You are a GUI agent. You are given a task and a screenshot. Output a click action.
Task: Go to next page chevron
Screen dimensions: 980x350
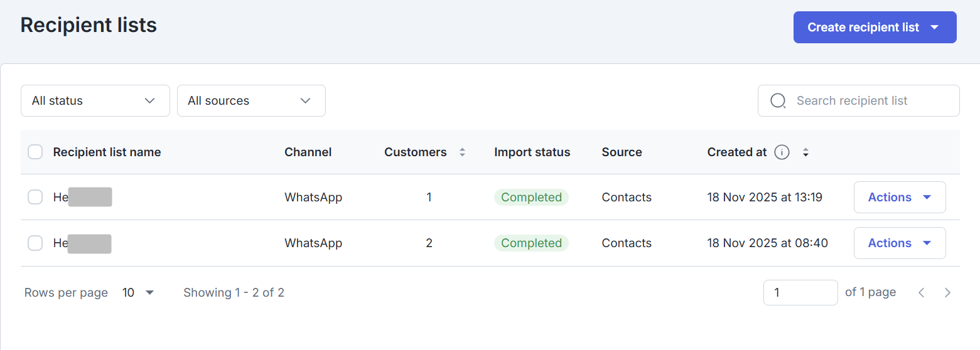point(948,292)
